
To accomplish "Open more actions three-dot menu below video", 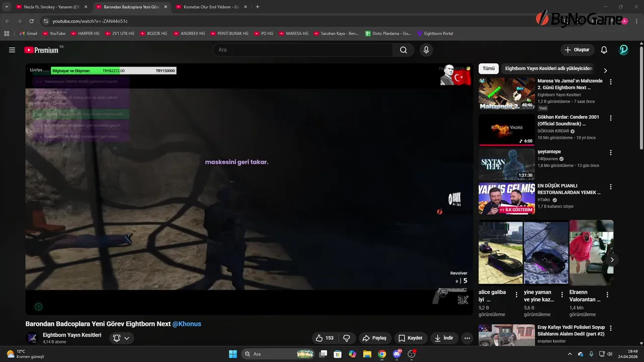I will click(x=467, y=338).
